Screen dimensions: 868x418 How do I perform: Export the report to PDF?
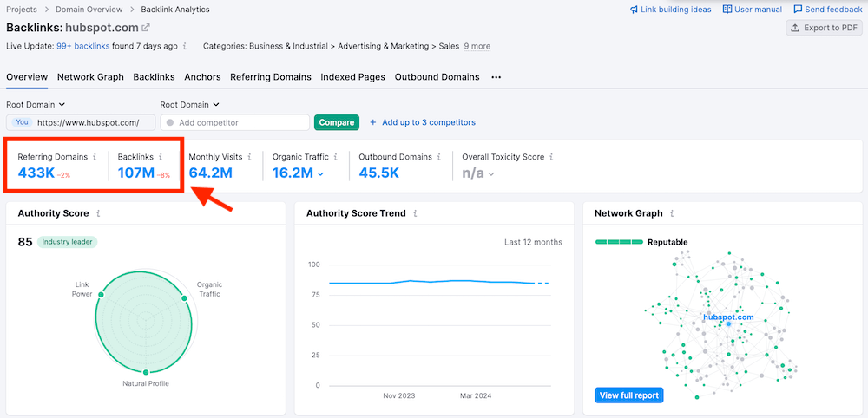(x=823, y=28)
